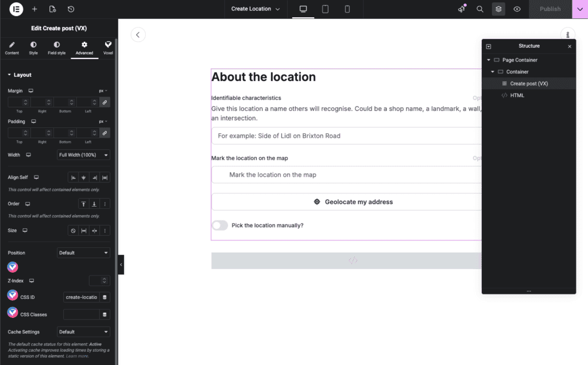Open the Position dropdown
This screenshot has height=365, width=588.
tap(83, 253)
